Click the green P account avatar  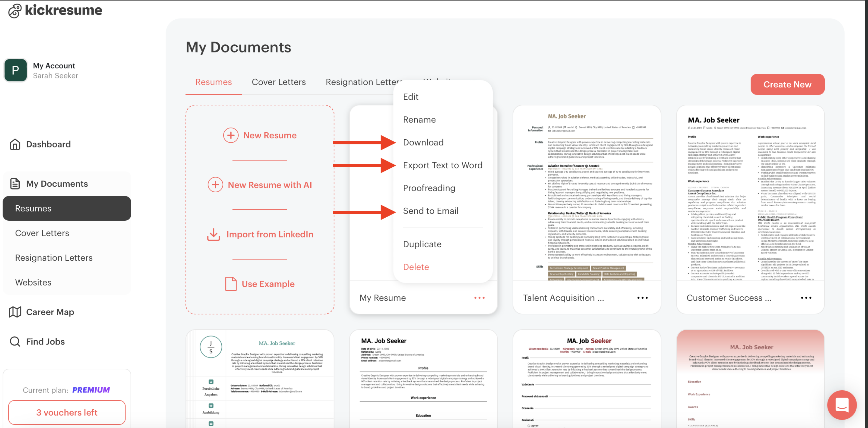[x=16, y=70]
